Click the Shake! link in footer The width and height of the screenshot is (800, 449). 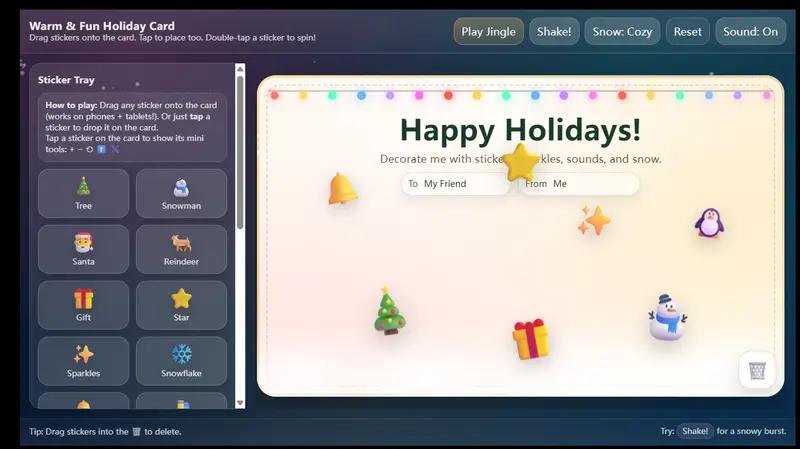(695, 431)
